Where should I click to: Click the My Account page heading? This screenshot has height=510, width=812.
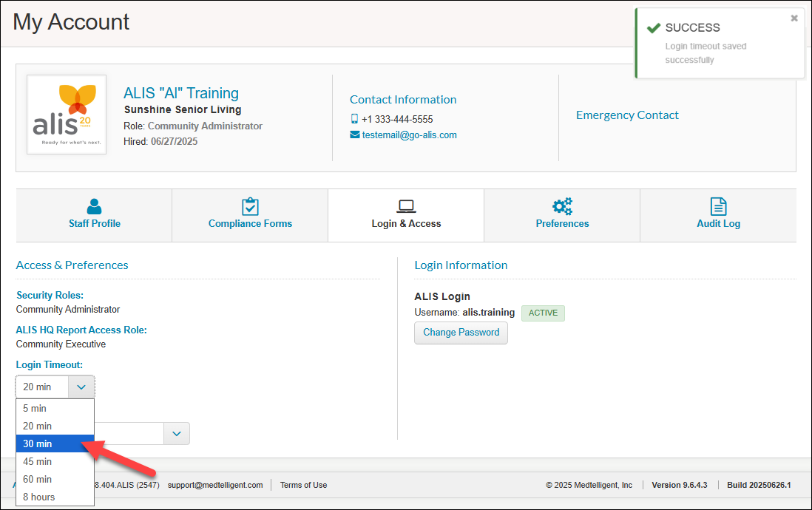71,22
